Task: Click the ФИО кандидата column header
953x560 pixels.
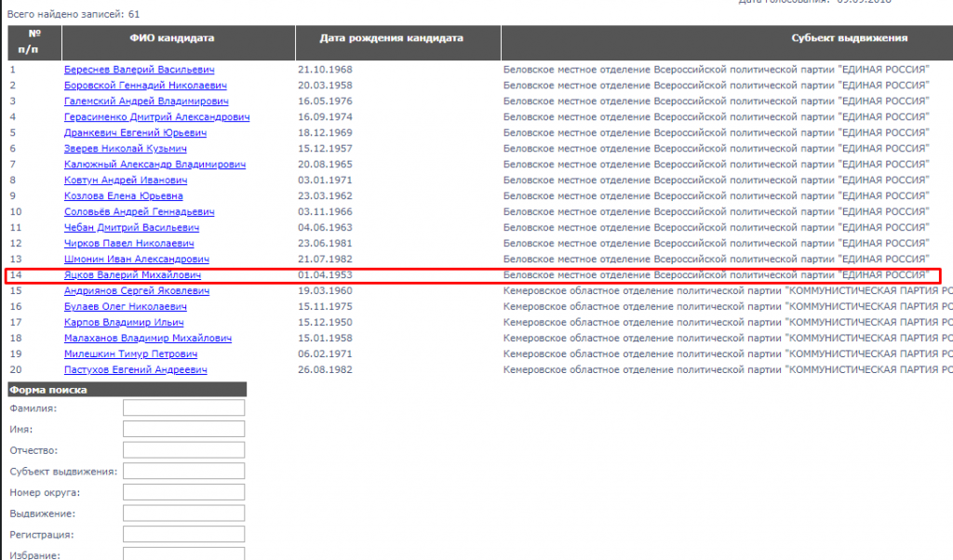Action: click(x=179, y=43)
